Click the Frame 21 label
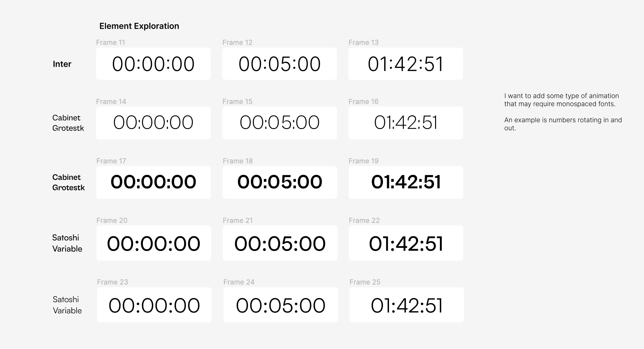Screen dimensions: 644x349 pos(238,220)
